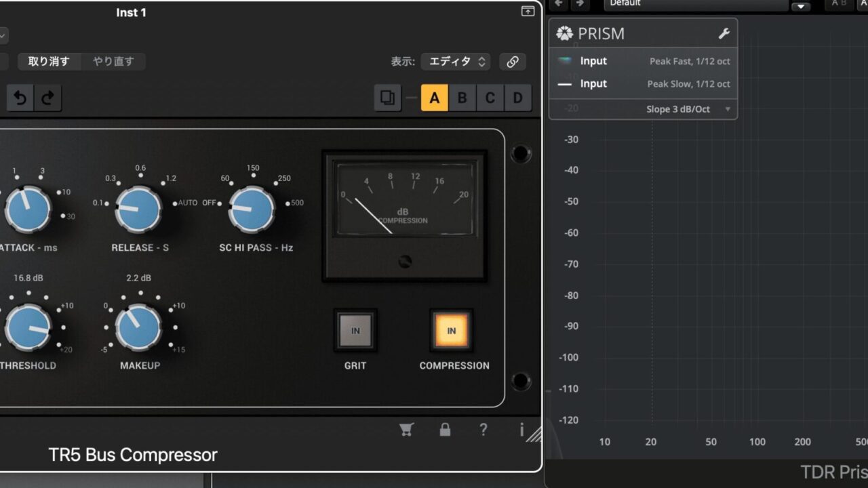Screen dimensions: 868x488
Task: Click the 取り消す button
Action: click(x=49, y=62)
